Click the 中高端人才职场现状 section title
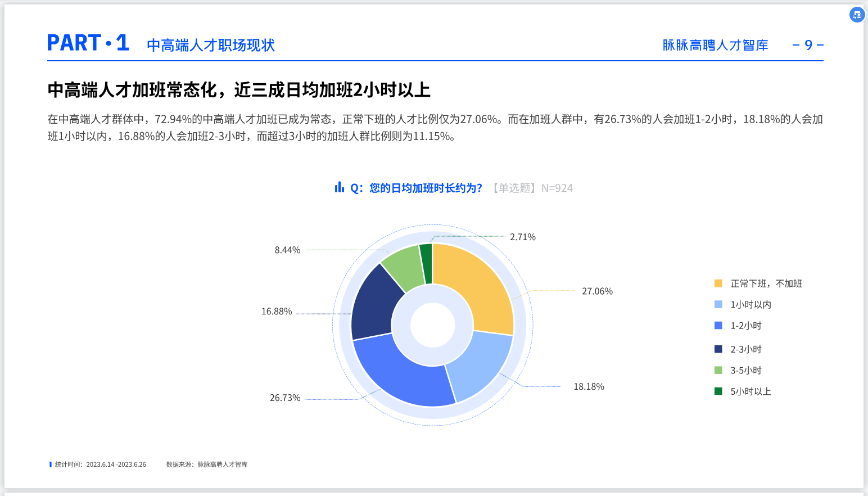The height and width of the screenshot is (496, 868). click(x=211, y=45)
